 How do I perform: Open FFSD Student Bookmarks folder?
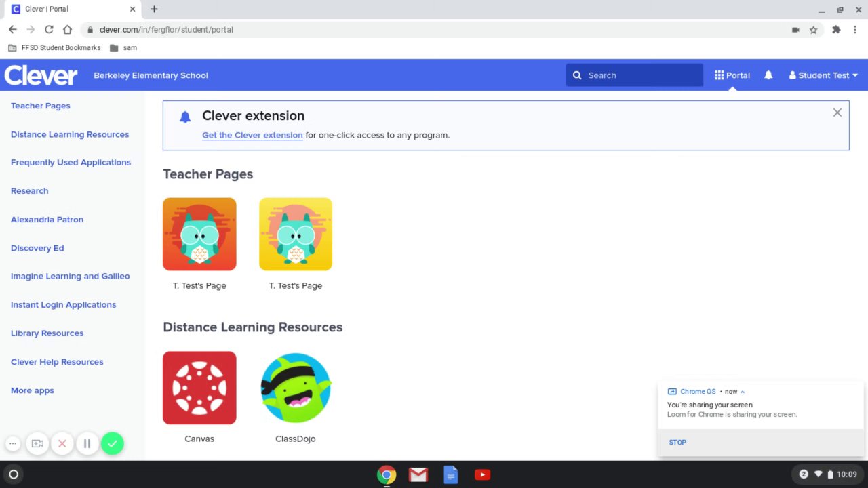click(54, 48)
